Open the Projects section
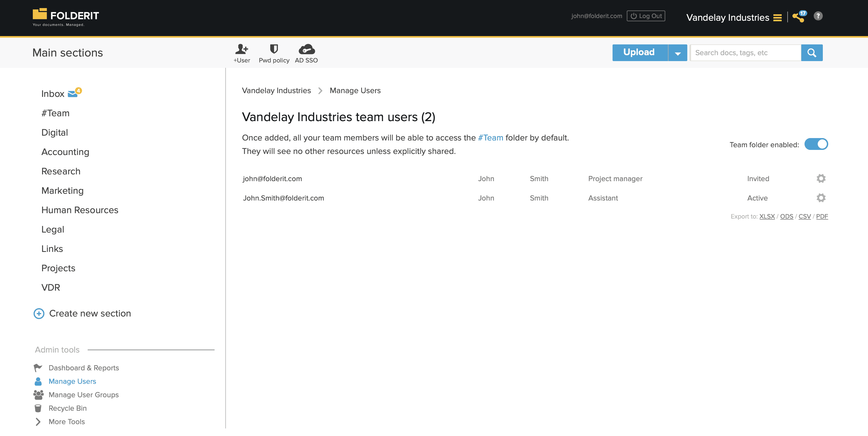This screenshot has height=436, width=868. (58, 268)
